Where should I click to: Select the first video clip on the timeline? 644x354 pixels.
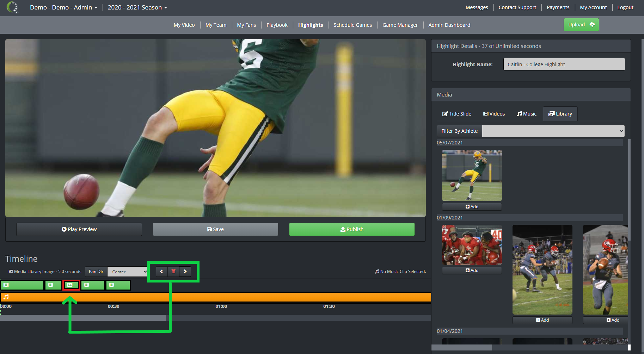pyautogui.click(x=22, y=285)
